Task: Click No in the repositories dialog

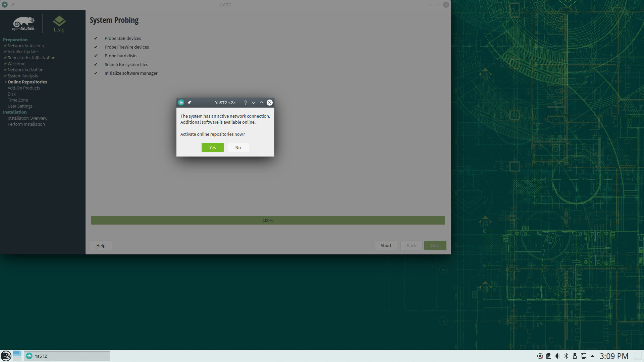Action: pos(238,147)
